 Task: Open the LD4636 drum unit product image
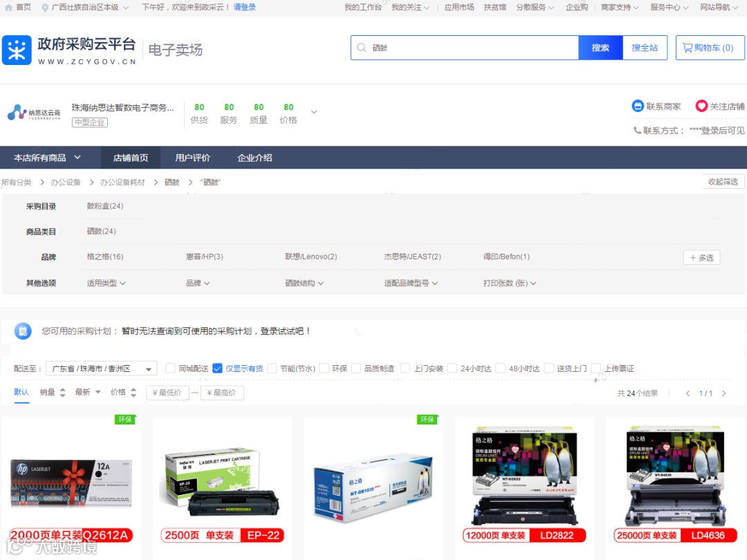tap(675, 483)
